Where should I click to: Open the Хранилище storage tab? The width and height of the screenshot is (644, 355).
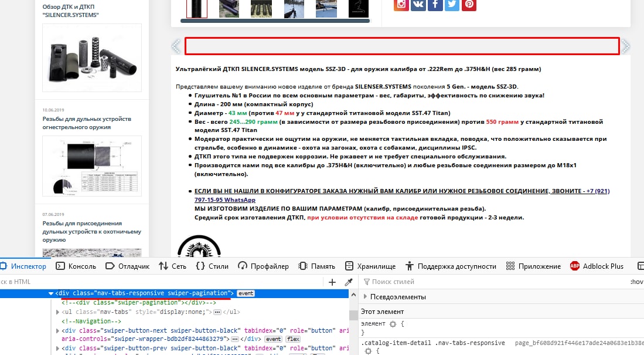click(370, 266)
